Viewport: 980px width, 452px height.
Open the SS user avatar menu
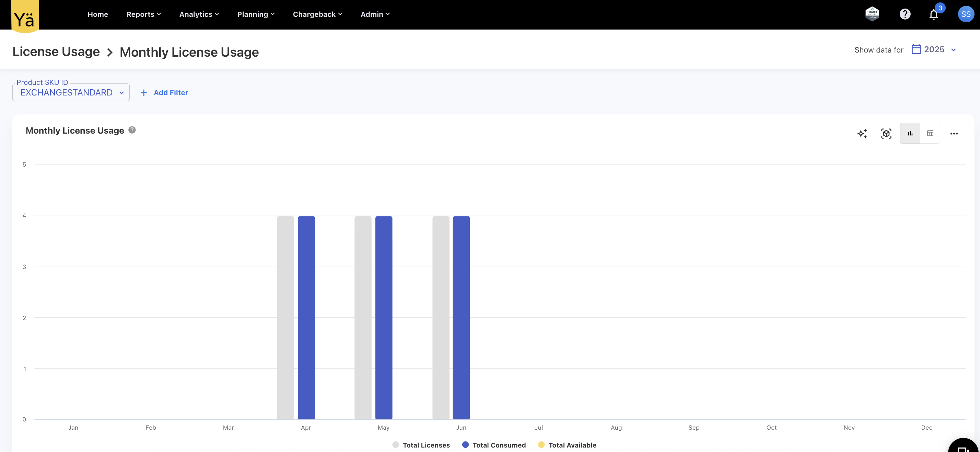[966, 14]
